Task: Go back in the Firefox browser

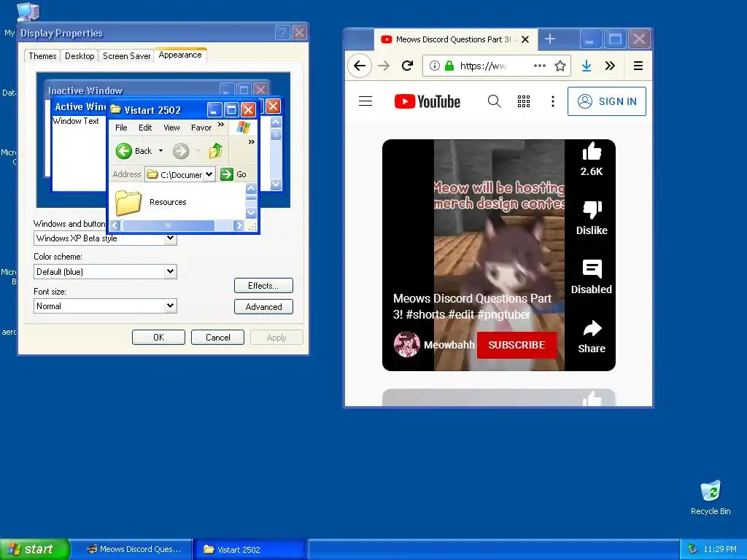Action: point(360,66)
